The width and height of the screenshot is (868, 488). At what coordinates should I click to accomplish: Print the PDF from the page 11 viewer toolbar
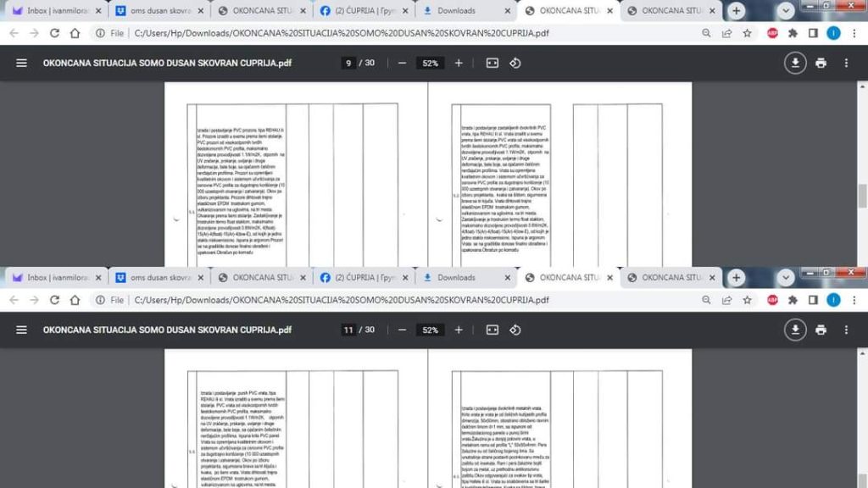821,330
